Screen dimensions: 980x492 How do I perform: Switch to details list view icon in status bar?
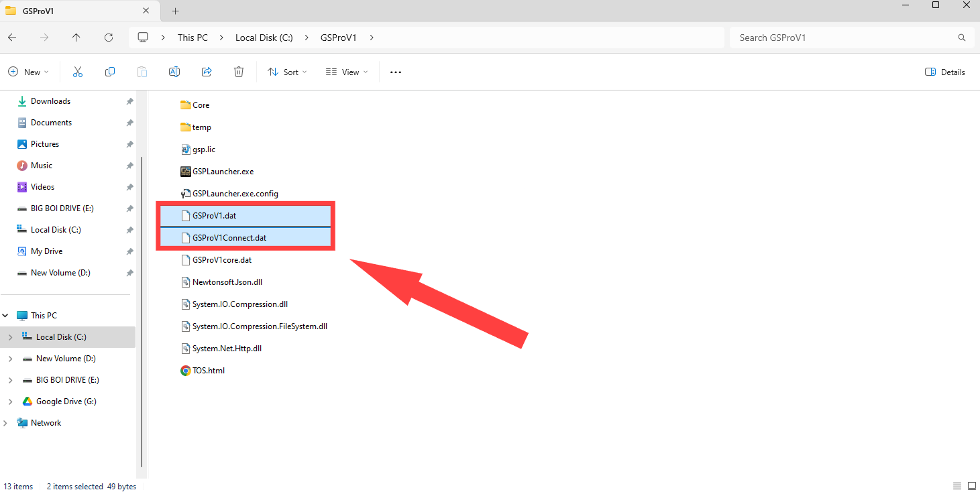point(957,486)
